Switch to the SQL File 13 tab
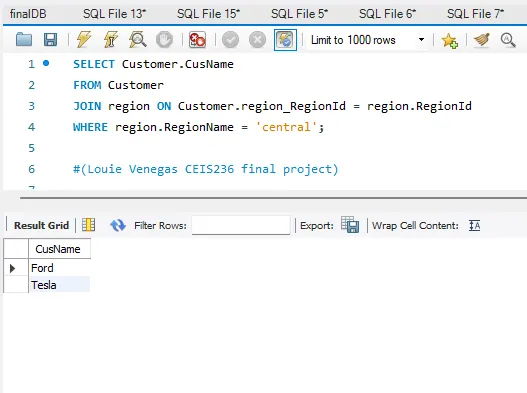This screenshot has height=393, width=527. [115, 14]
